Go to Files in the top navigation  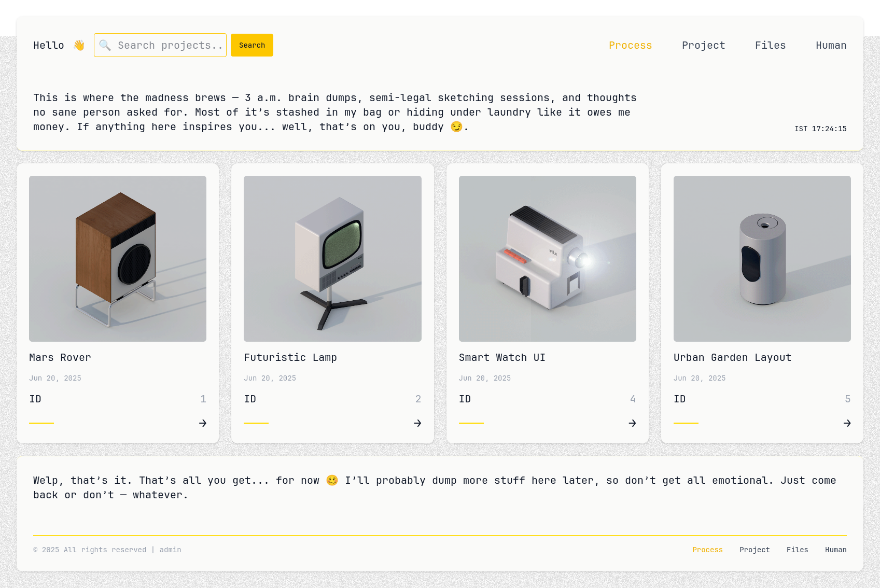point(770,45)
